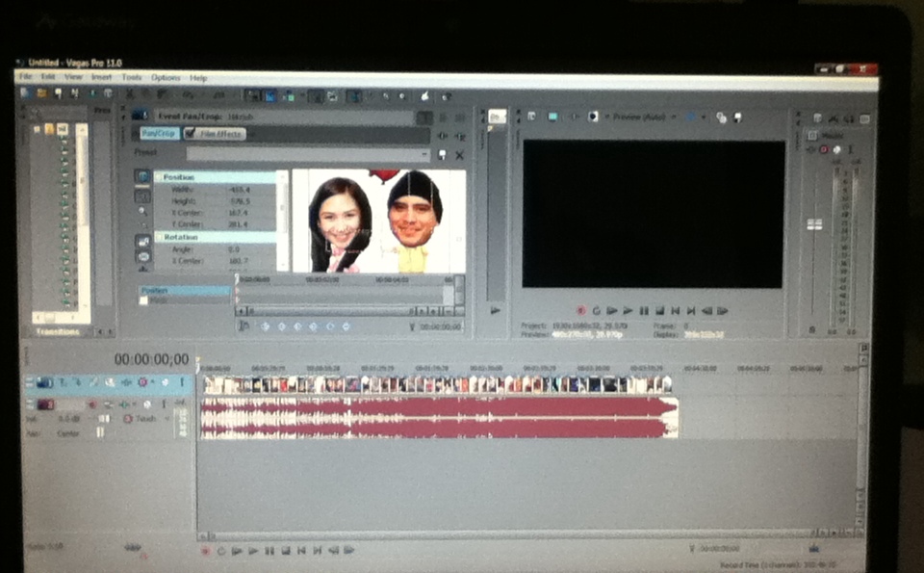Open the View menu

pyautogui.click(x=73, y=77)
